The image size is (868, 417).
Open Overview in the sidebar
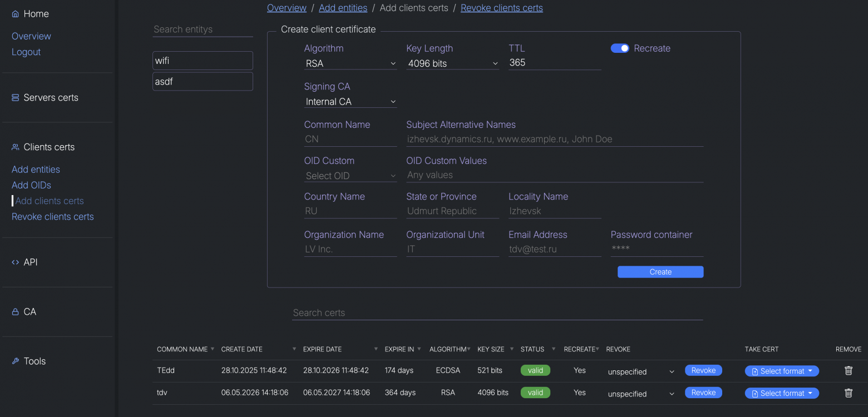[31, 36]
